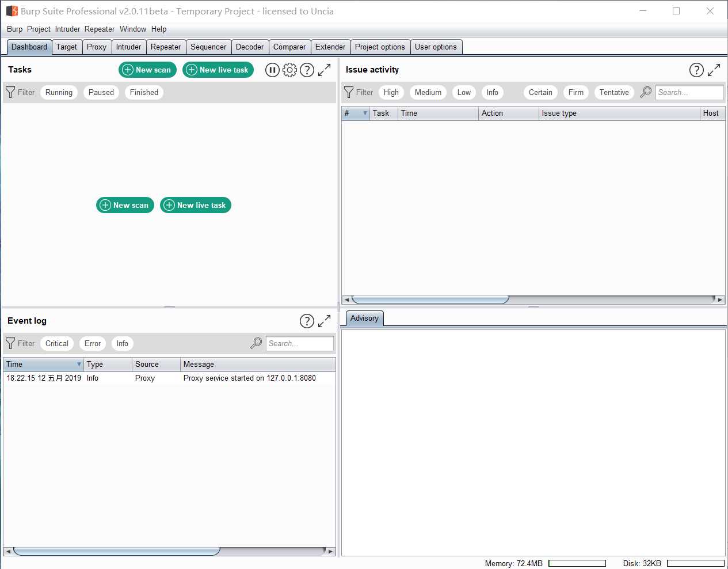Toggle Firm confidence filter
The image size is (728, 569).
[576, 92]
